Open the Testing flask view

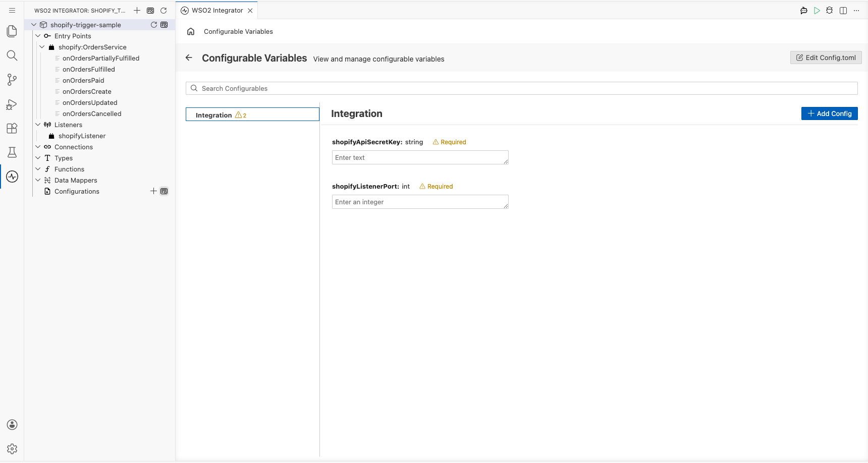pyautogui.click(x=12, y=152)
